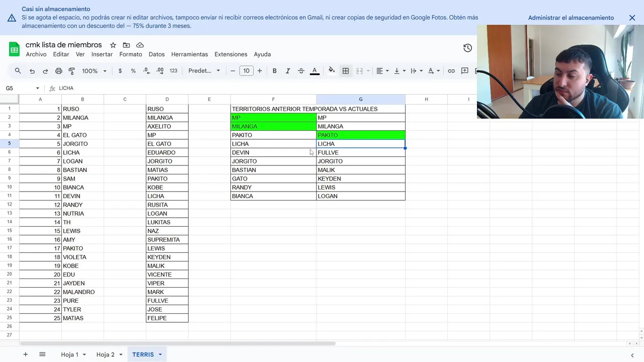This screenshot has width=644, height=362.
Task: Open the TERRIS tab options arrow
Action: 160,354
